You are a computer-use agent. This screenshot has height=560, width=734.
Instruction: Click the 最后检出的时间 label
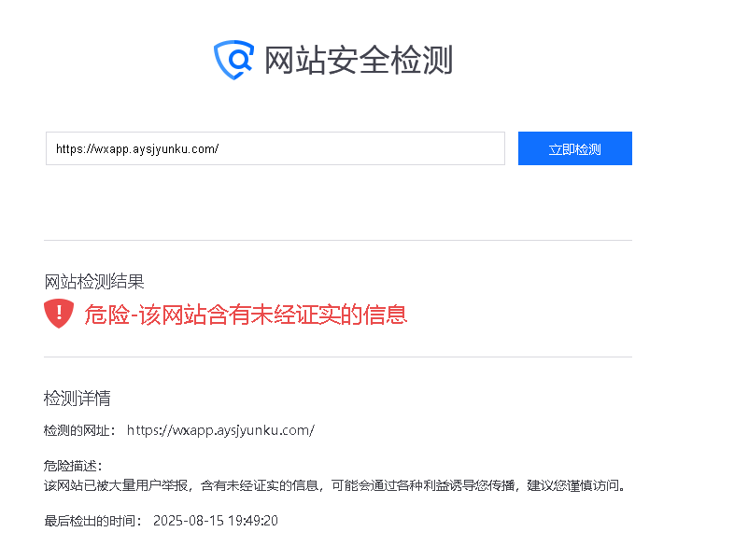coord(92,521)
